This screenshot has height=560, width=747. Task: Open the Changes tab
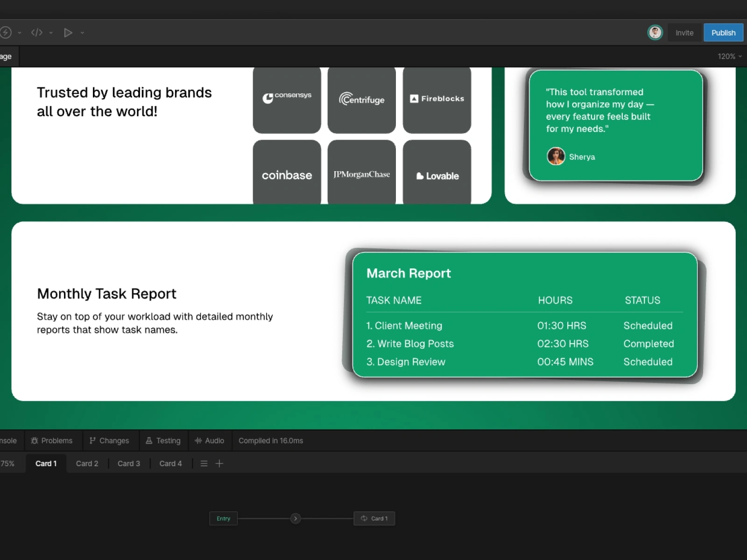pos(109,441)
